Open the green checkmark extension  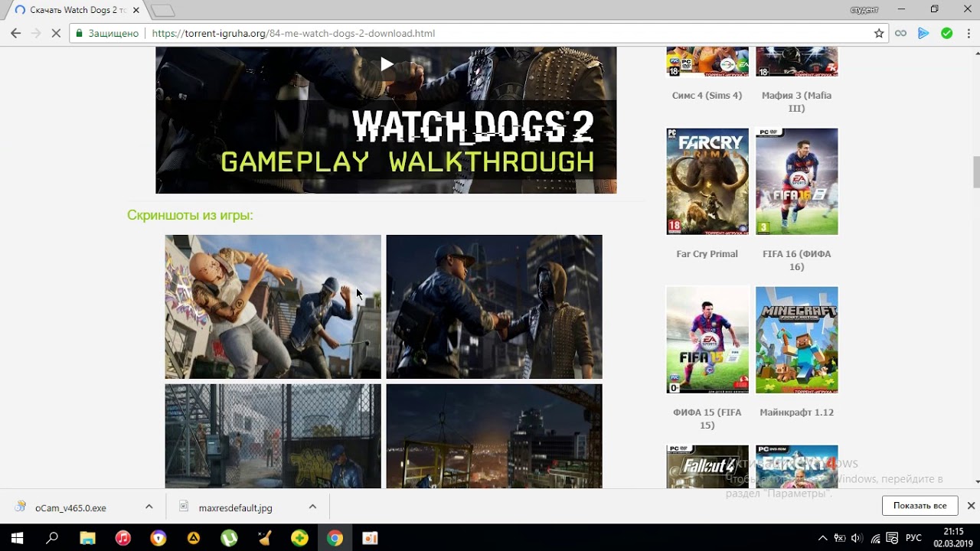(947, 33)
